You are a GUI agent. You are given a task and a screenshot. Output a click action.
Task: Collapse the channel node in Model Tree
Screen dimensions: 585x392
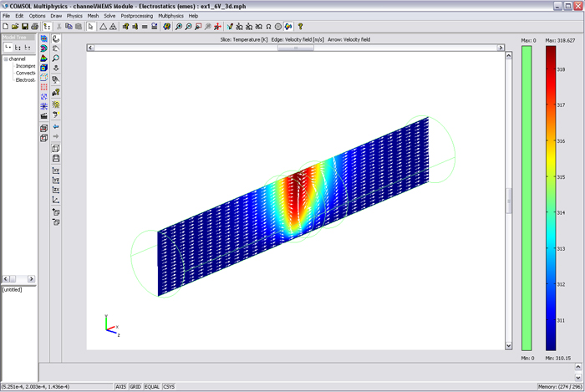tap(6, 59)
